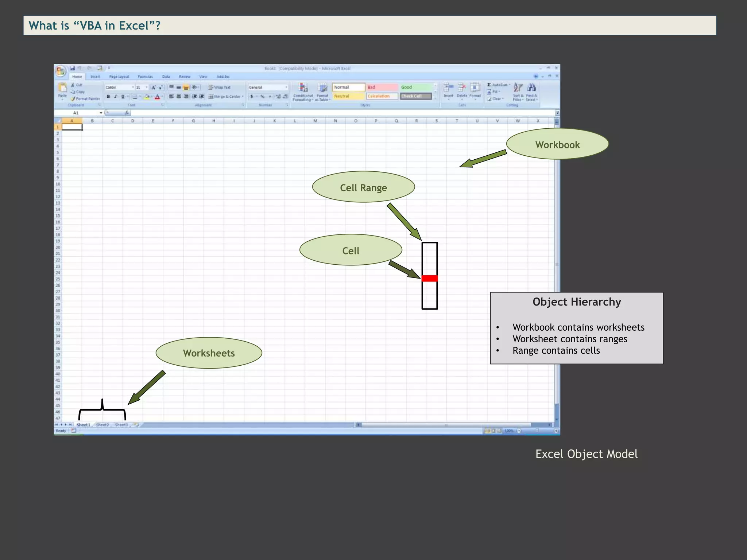Click the Orientation text-angle icon
The width and height of the screenshot is (747, 560).
pos(195,87)
